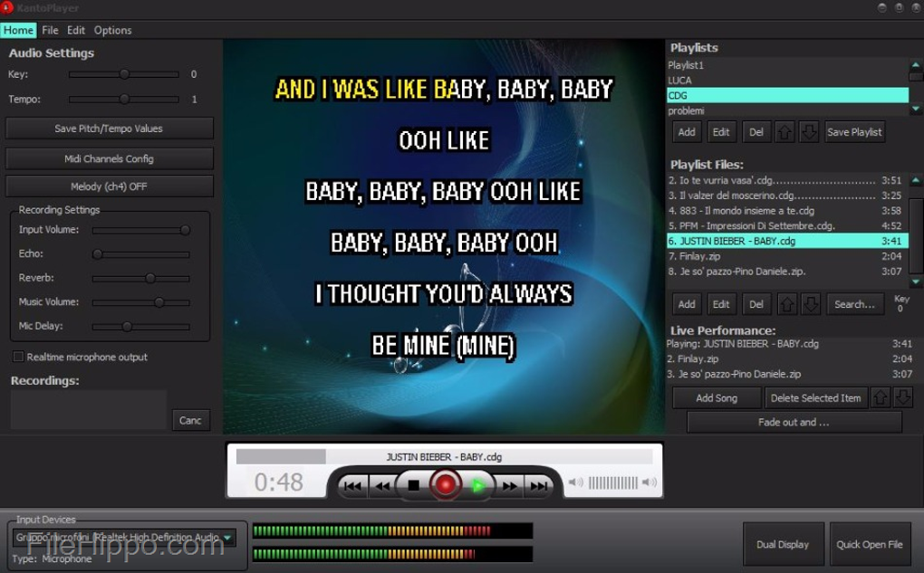Enable Realtime microphone output checkbox

coord(18,357)
